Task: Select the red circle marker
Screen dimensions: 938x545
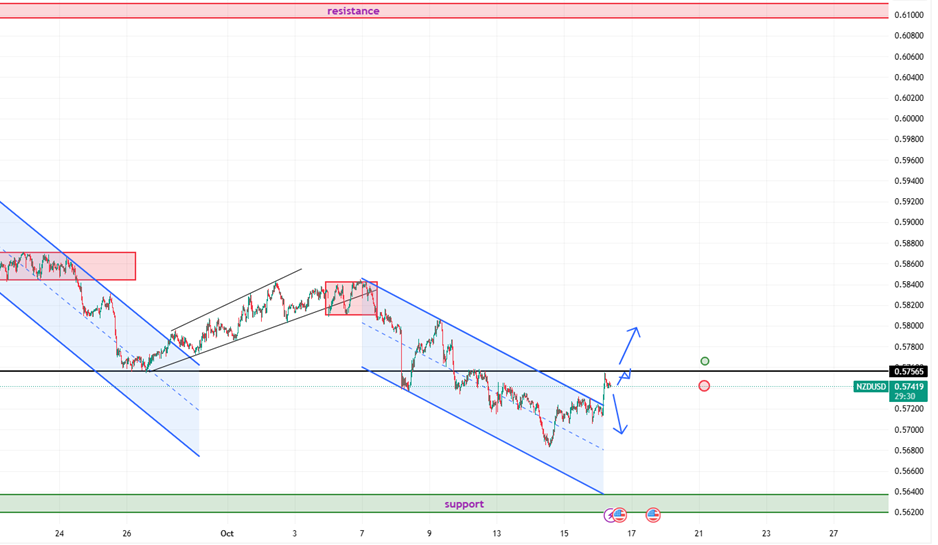Action: pos(704,385)
